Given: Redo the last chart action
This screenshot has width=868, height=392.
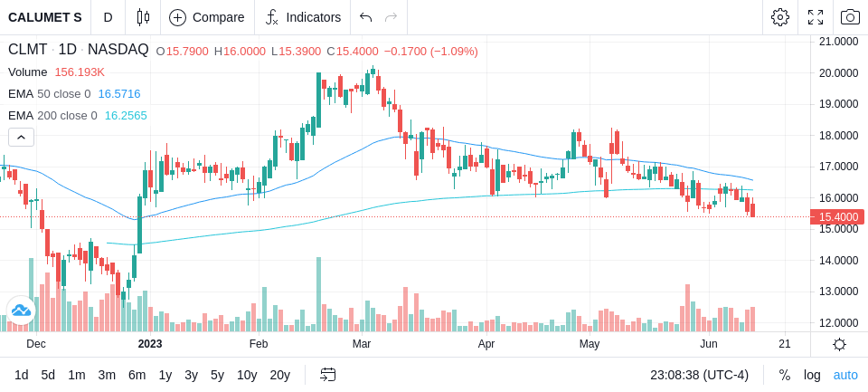Looking at the screenshot, I should [392, 17].
